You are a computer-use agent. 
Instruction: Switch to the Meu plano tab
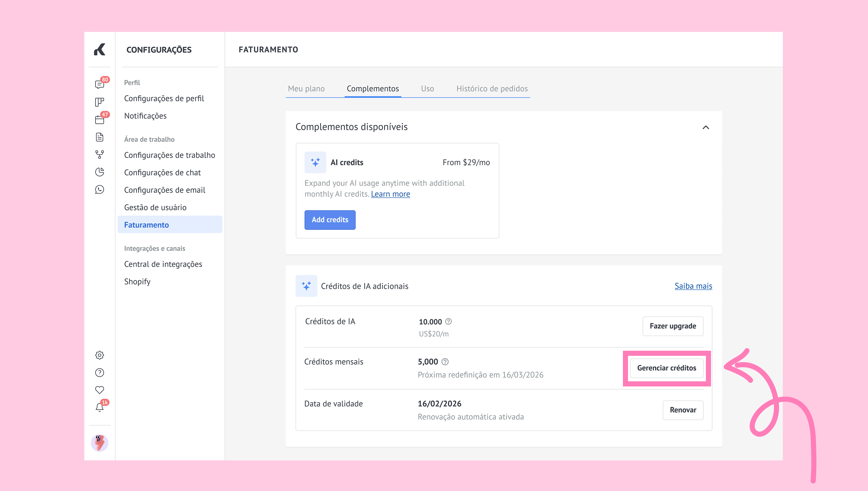pyautogui.click(x=306, y=89)
